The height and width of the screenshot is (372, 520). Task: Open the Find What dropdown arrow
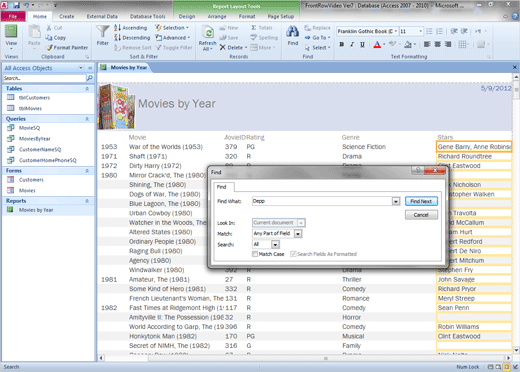pos(395,201)
